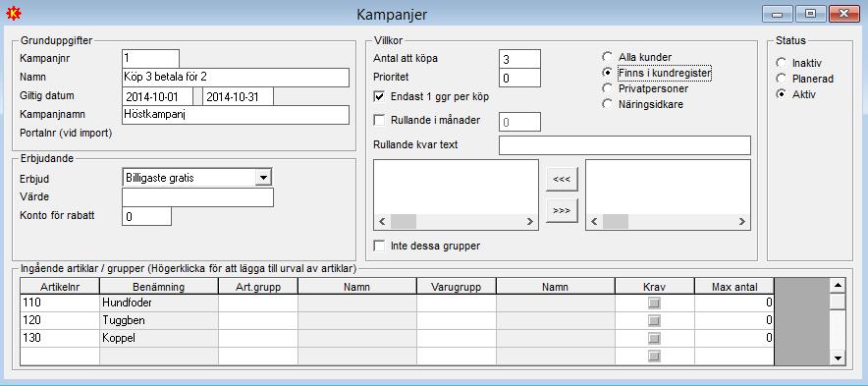The image size is (868, 386).
Task: Maximize the Kampanjer window
Action: pos(811,14)
